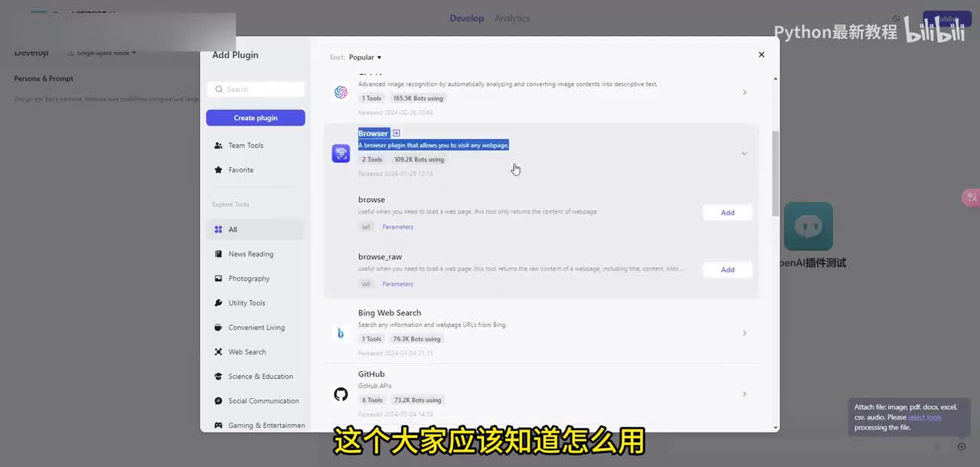
Task: Select the All category
Action: pos(256,230)
